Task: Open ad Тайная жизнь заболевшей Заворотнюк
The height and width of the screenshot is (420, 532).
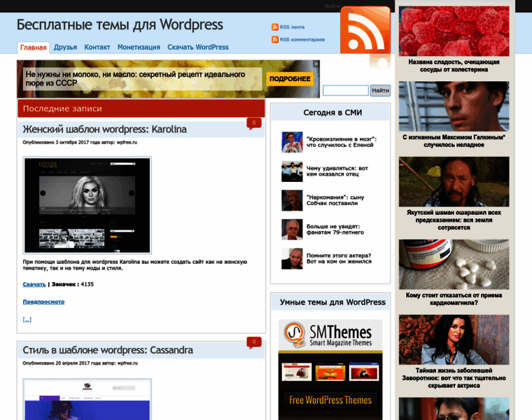Action: [454, 378]
